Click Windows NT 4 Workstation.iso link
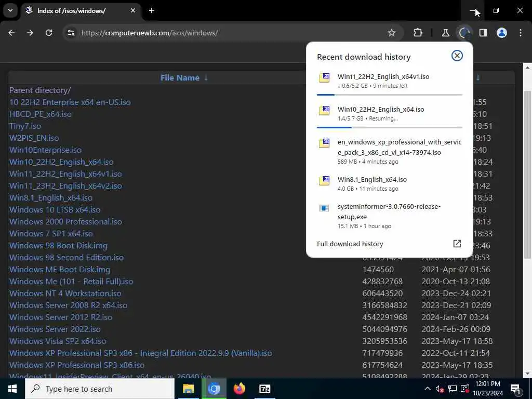 (65, 293)
